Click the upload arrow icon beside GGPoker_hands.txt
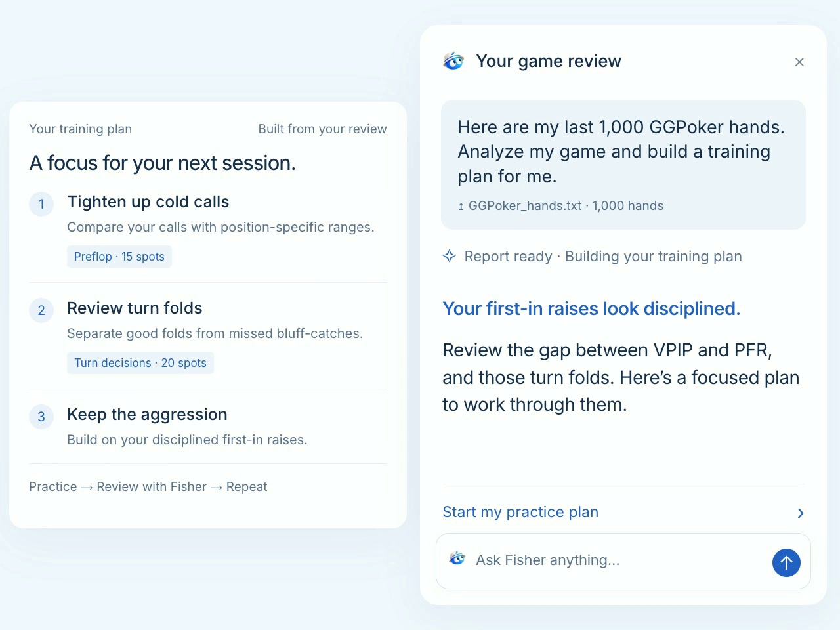Viewport: 840px width, 630px height. (x=461, y=206)
